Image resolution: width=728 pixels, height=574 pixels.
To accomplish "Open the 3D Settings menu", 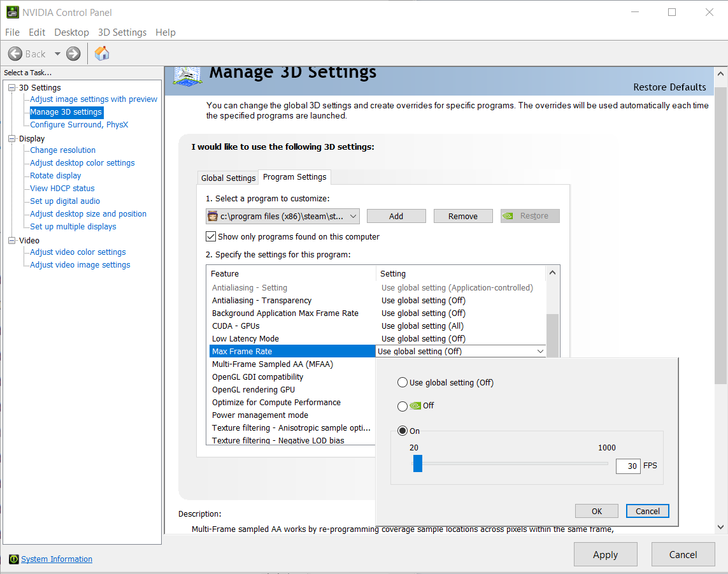I will (x=122, y=32).
